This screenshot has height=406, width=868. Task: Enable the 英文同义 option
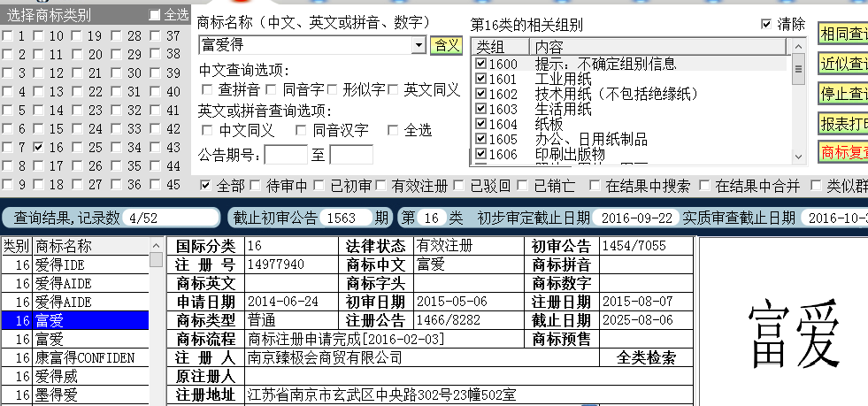(x=393, y=89)
